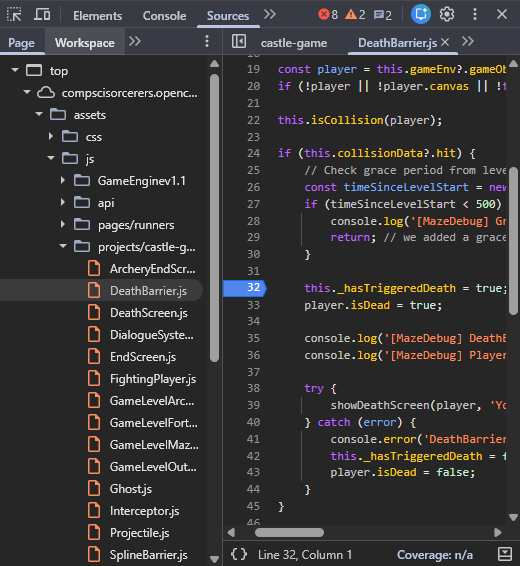Open the customize DevTools three-dot menu
Image resolution: width=520 pixels, height=566 pixels.
[475, 14]
